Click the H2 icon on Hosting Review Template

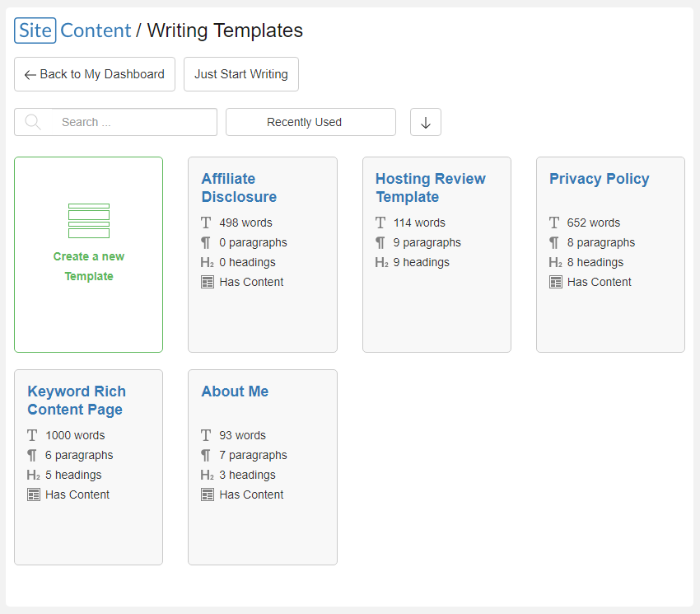tap(381, 262)
